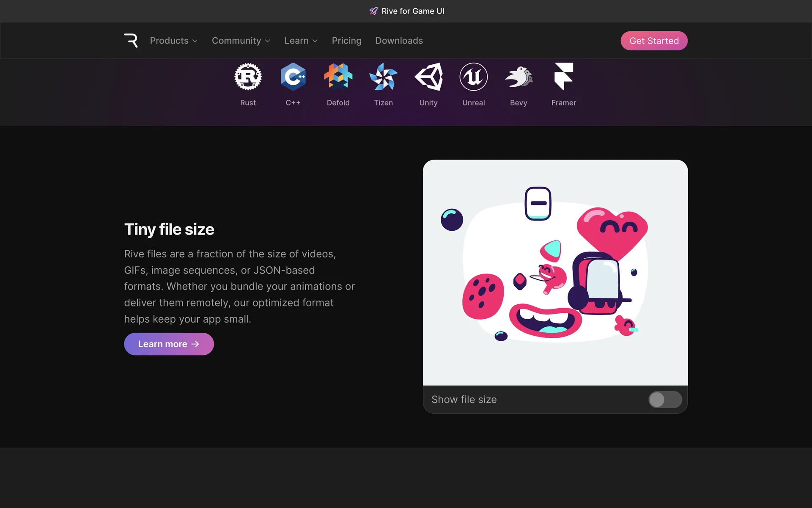
Task: Click the Framer logo icon
Action: pyautogui.click(x=564, y=77)
